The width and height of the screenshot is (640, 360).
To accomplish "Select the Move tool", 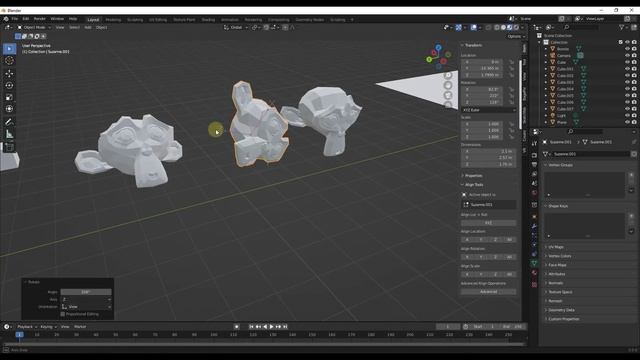I will tap(9, 73).
